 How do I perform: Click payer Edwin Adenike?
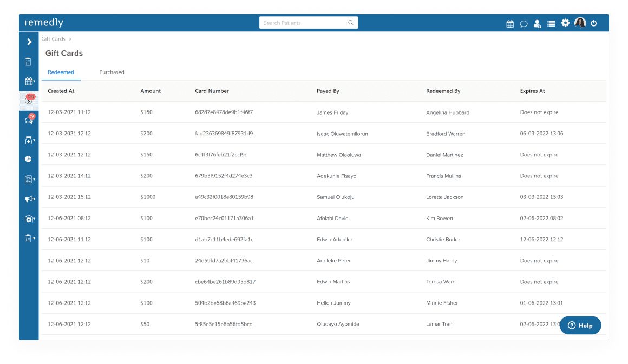tap(335, 240)
